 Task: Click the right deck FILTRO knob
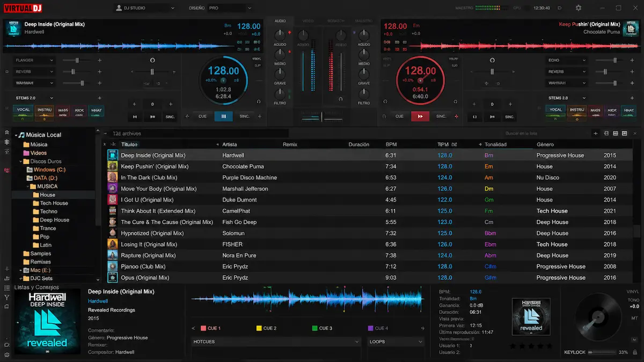pos(364,94)
